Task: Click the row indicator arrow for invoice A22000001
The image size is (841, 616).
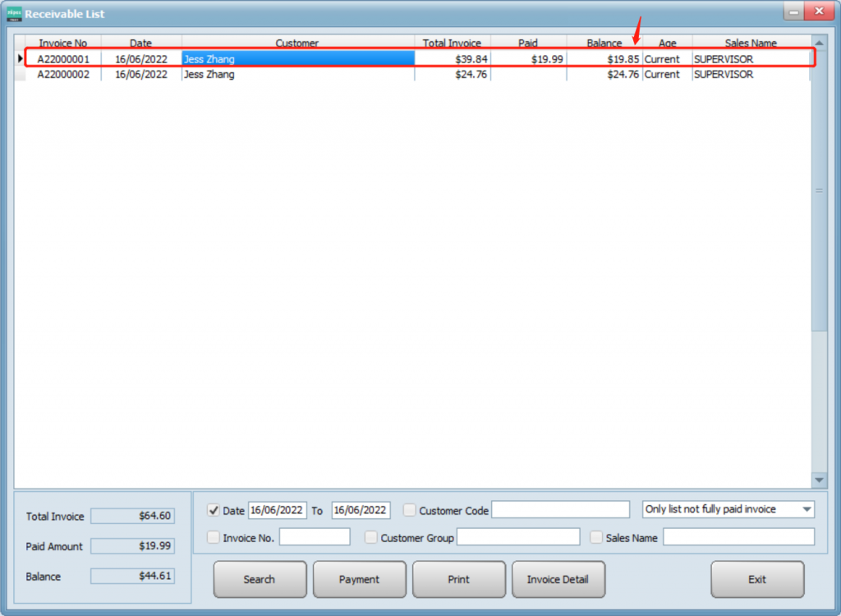Action: (21, 59)
